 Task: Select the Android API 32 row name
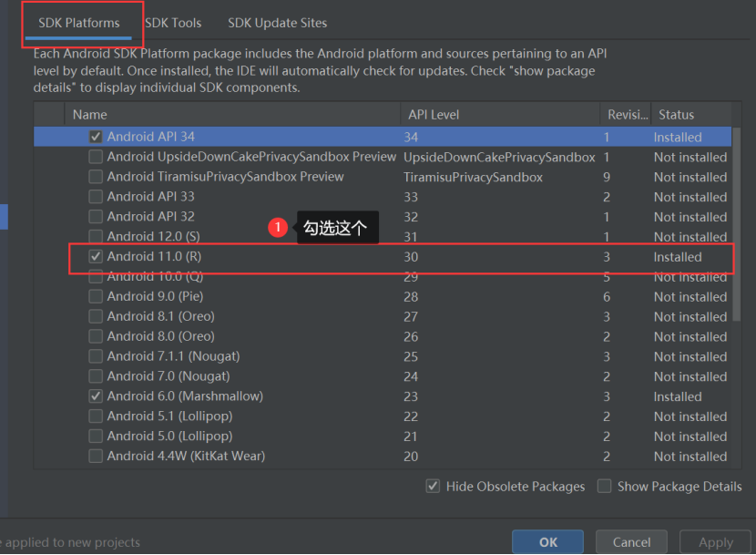pyautogui.click(x=151, y=216)
